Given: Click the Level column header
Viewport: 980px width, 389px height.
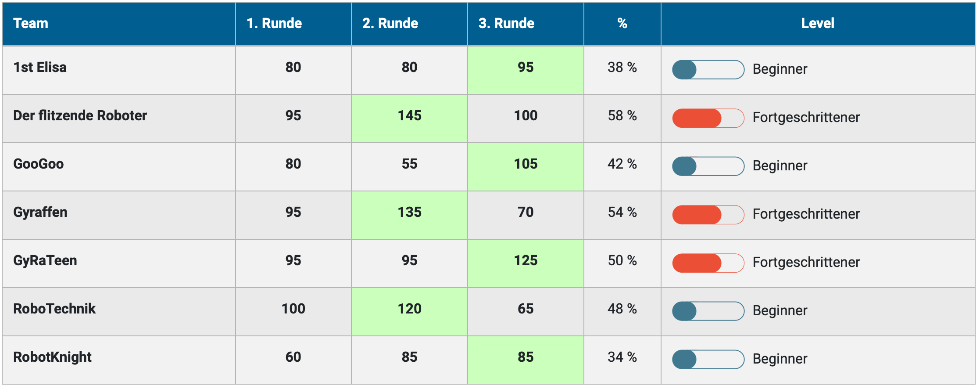Looking at the screenshot, I should (817, 23).
